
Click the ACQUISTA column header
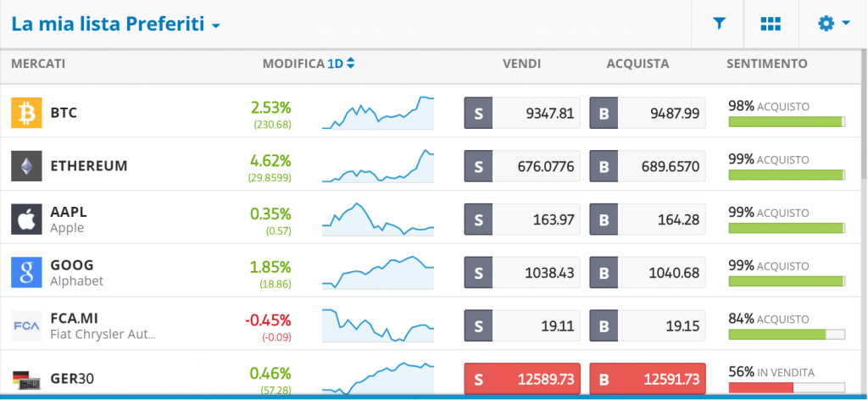(x=637, y=64)
